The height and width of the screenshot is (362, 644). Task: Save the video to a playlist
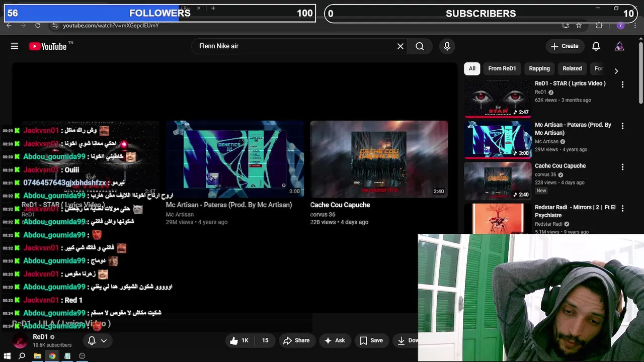pos(371,341)
